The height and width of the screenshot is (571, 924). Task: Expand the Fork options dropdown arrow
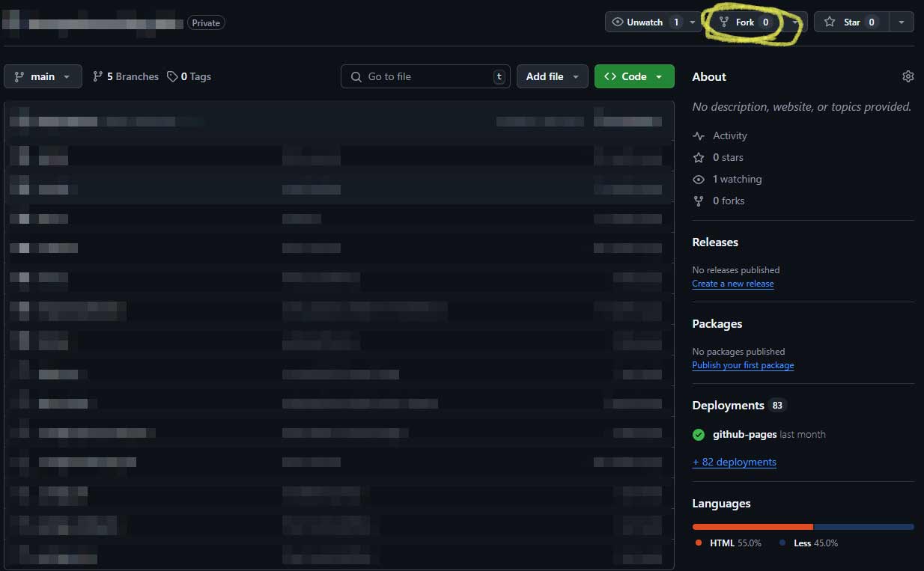pos(795,22)
